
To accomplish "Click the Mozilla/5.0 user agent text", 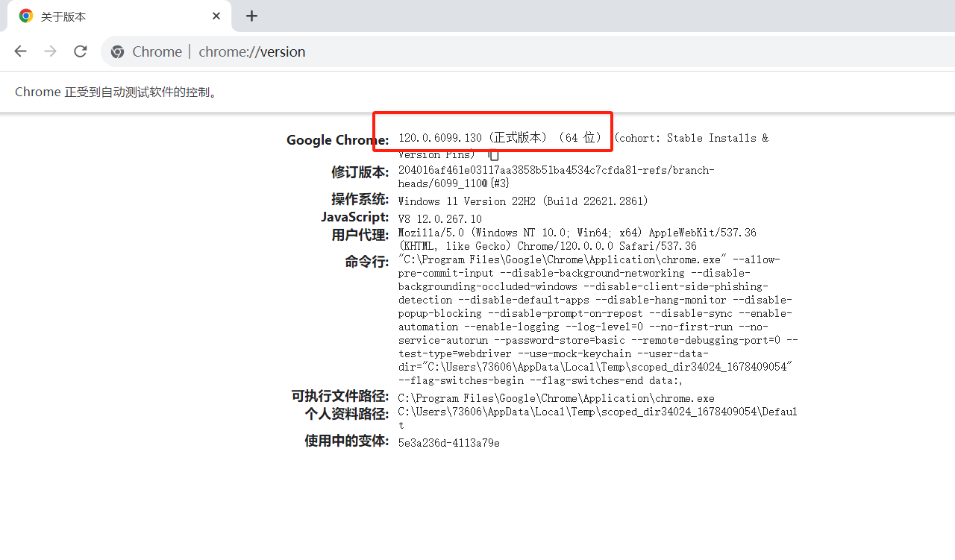I will tap(577, 239).
